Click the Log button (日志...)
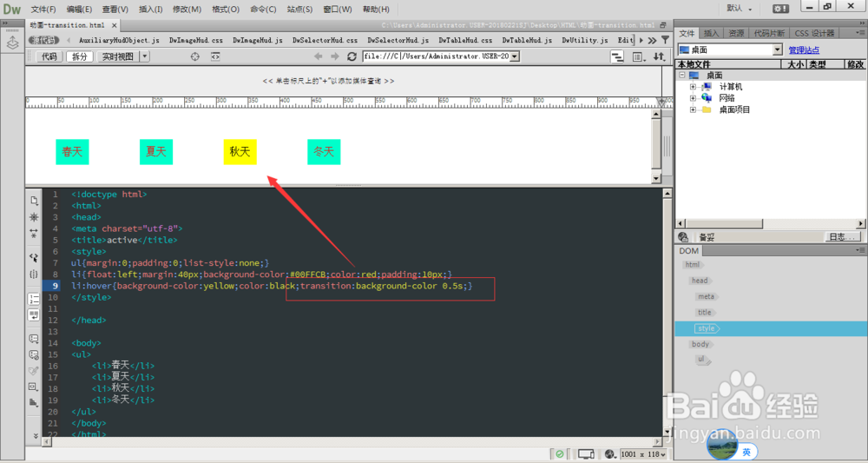Viewport: 868px width, 463px height. click(844, 237)
